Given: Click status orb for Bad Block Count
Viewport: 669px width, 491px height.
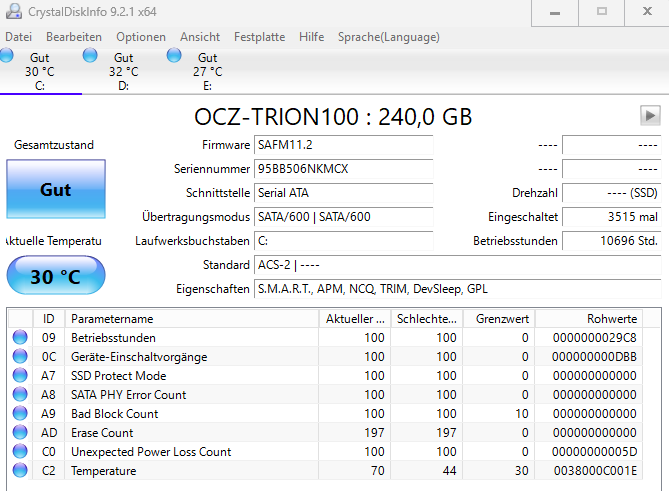Looking at the screenshot, I should [x=20, y=413].
